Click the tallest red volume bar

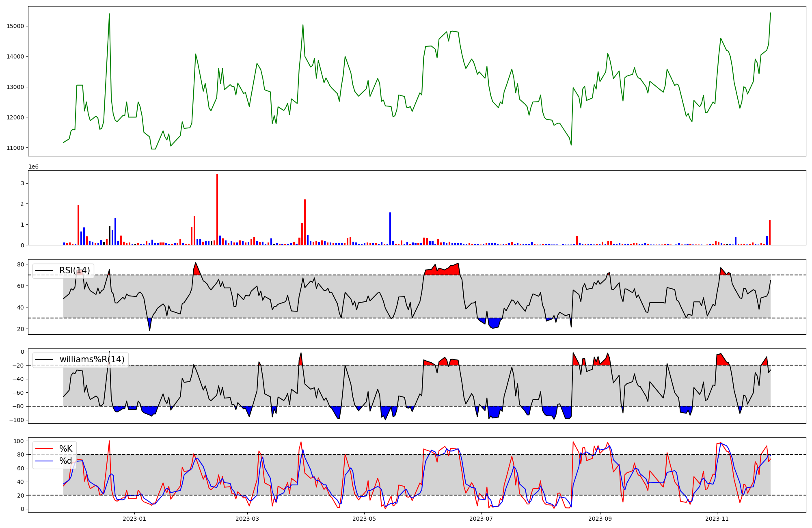[217, 209]
